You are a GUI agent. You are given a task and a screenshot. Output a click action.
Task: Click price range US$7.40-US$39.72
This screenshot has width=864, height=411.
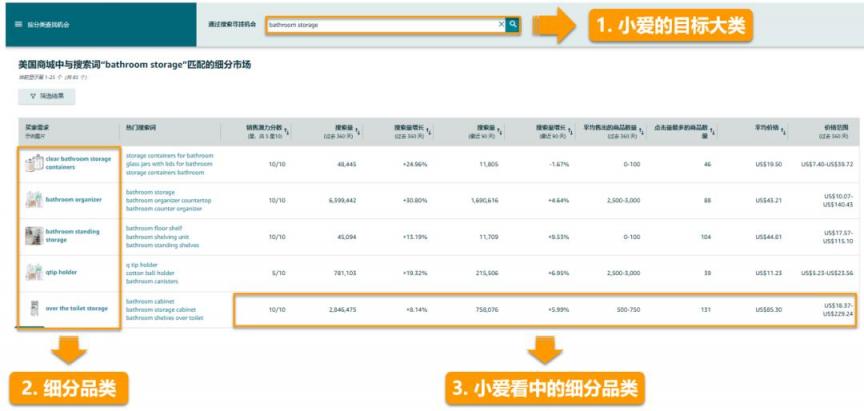tap(825, 164)
